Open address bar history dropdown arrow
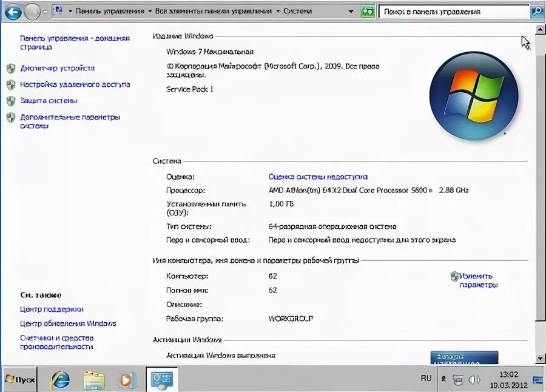The image size is (546, 392). [x=351, y=12]
